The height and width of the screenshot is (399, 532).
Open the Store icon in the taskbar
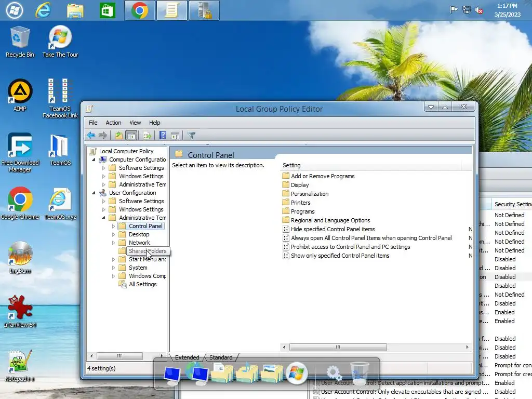[107, 10]
